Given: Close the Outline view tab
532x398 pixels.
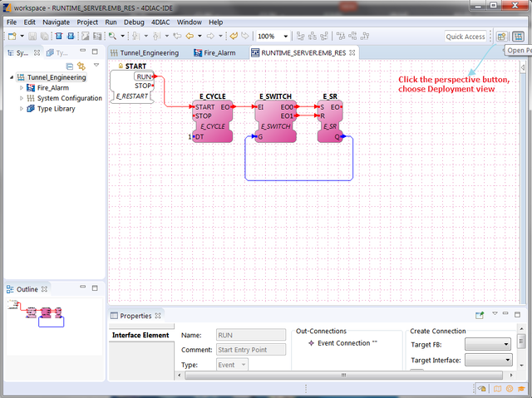Looking at the screenshot, I should (x=44, y=289).
